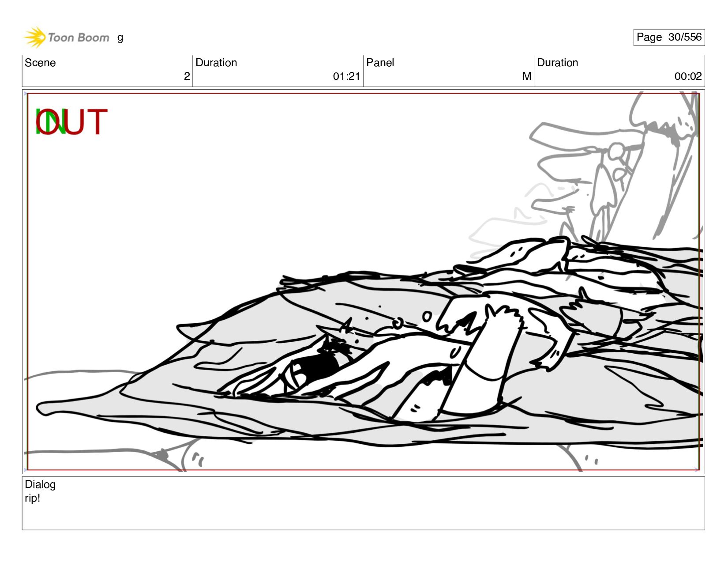Click panel letter M

point(527,76)
